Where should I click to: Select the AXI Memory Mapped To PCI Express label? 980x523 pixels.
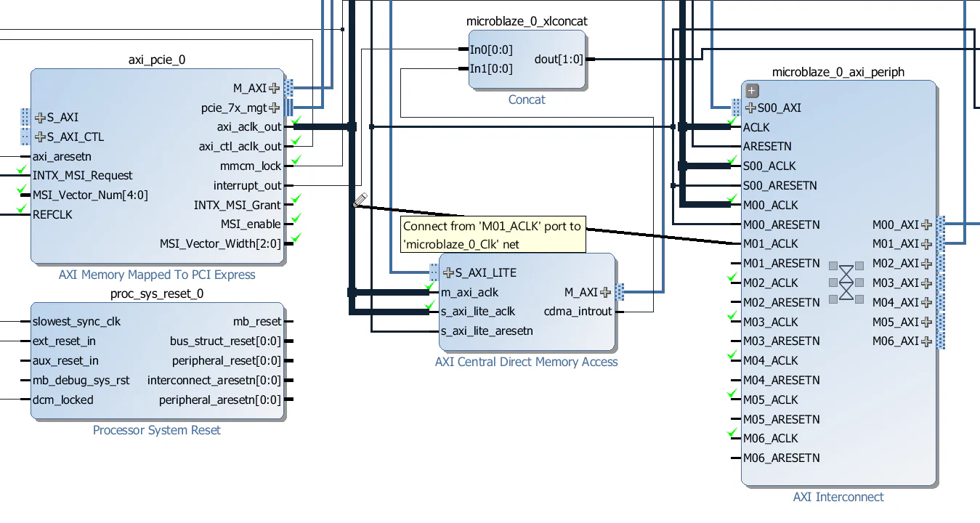pos(157,275)
